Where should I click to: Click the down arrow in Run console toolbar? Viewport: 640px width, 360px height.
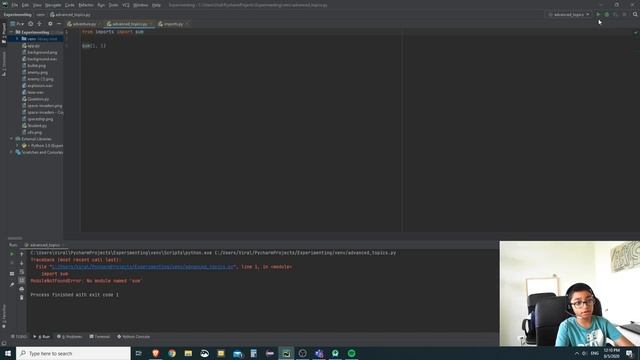(22, 263)
